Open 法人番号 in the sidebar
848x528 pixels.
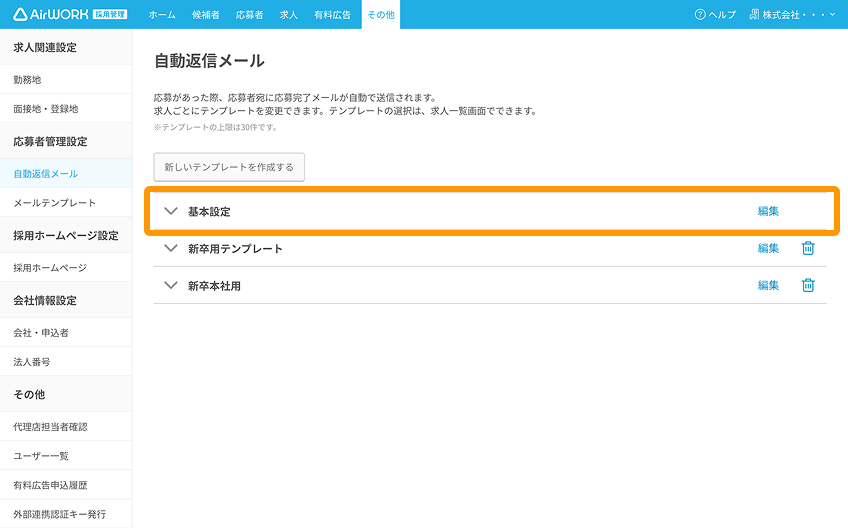point(66,362)
